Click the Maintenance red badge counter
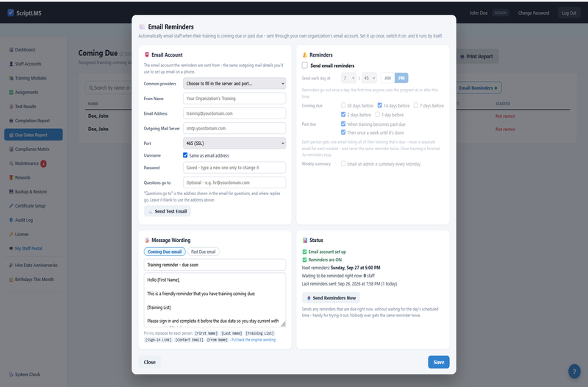The image size is (588, 387). [43, 163]
